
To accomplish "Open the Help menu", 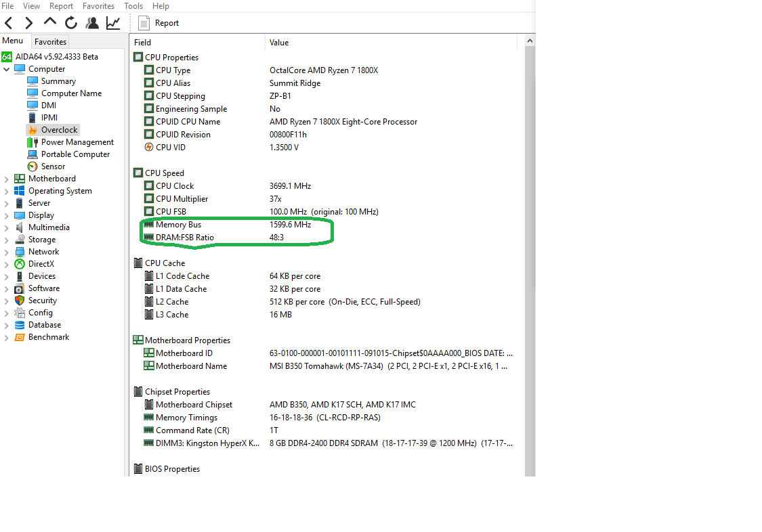I will coord(161,6).
